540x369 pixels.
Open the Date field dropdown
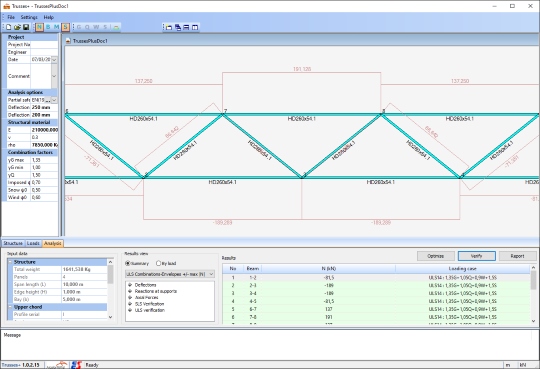tap(54, 60)
